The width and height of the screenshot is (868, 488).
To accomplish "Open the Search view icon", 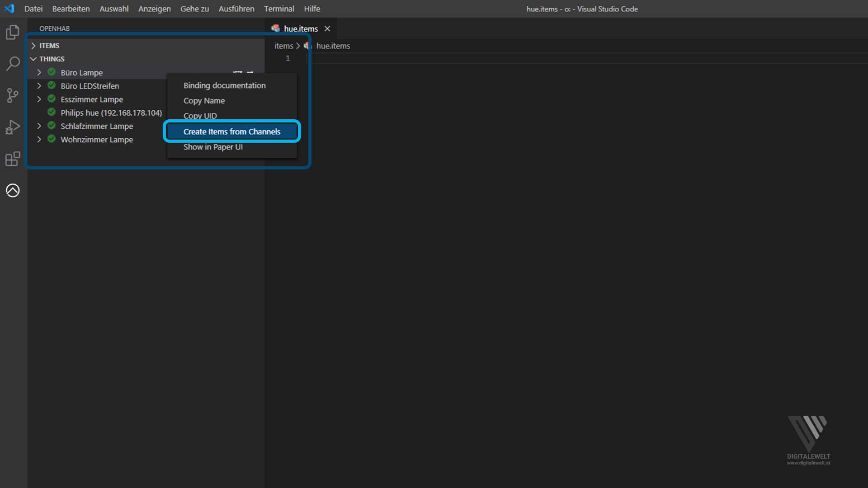I will tap(13, 64).
